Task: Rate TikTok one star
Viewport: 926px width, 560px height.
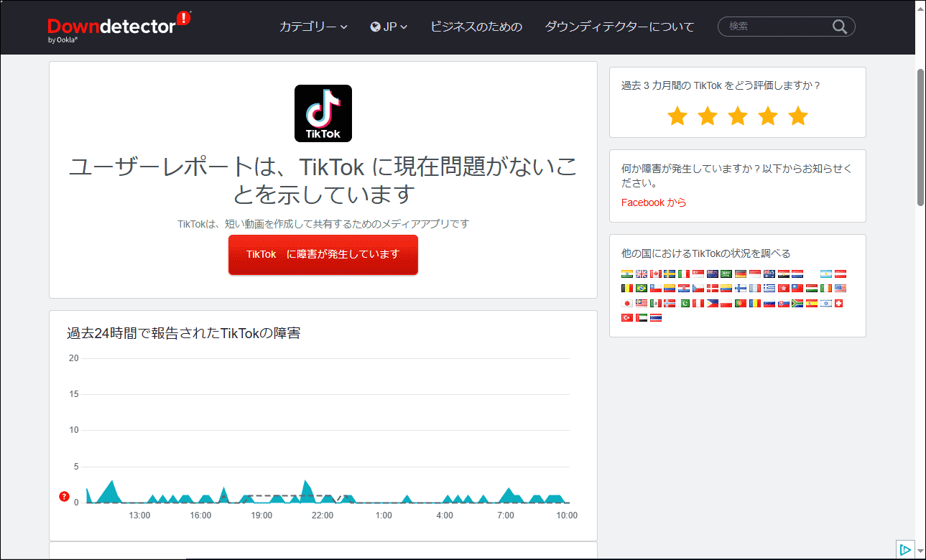Action: coord(677,116)
